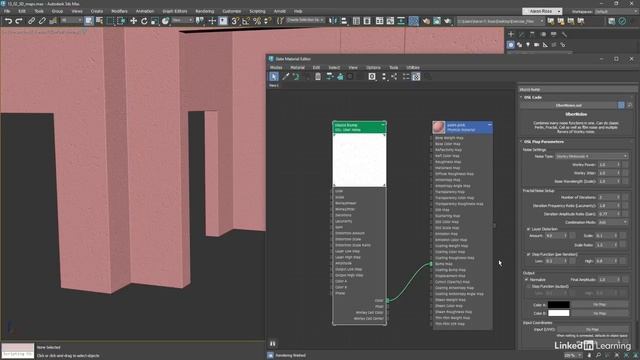
Task: Open the Hierarchy command panel tab
Action: point(532,34)
